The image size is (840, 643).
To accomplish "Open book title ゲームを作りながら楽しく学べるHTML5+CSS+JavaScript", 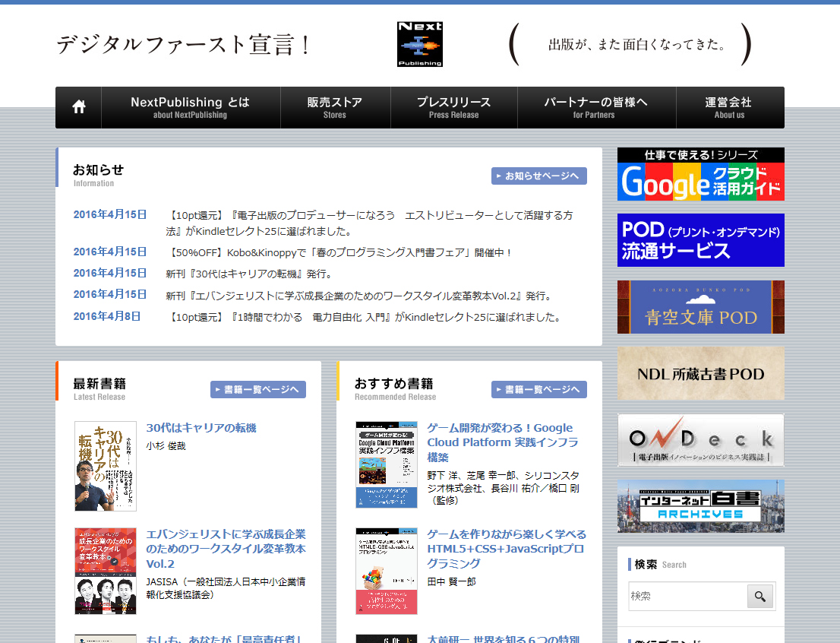I will click(507, 549).
